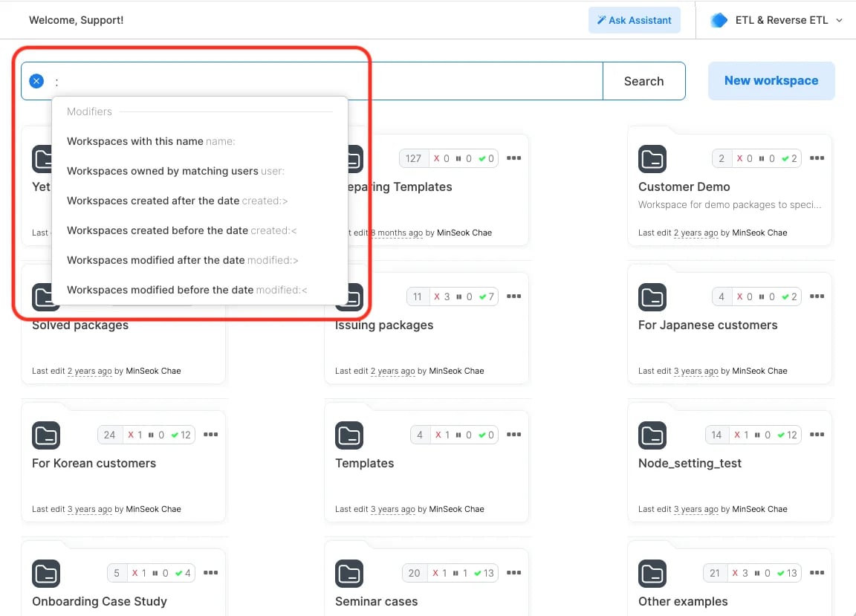
Task: Click package count 5 on Onboarding Case Study
Action: pyautogui.click(x=116, y=573)
